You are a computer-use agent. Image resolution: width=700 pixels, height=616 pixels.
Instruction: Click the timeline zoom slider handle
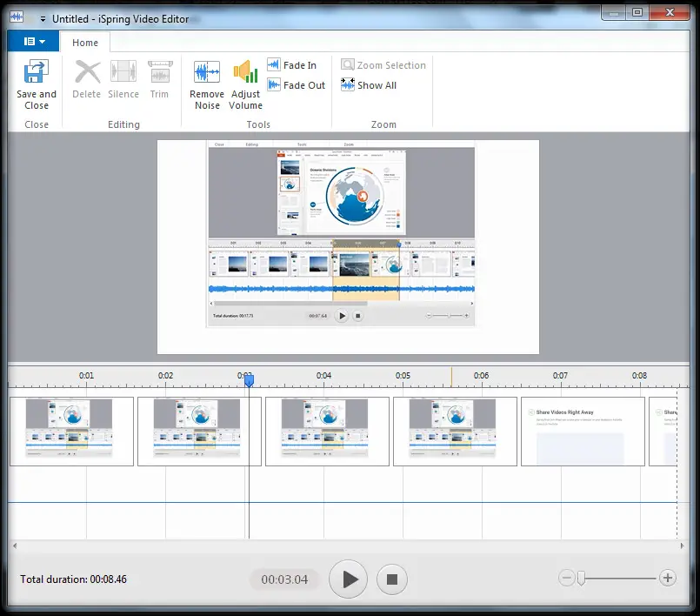(x=582, y=578)
